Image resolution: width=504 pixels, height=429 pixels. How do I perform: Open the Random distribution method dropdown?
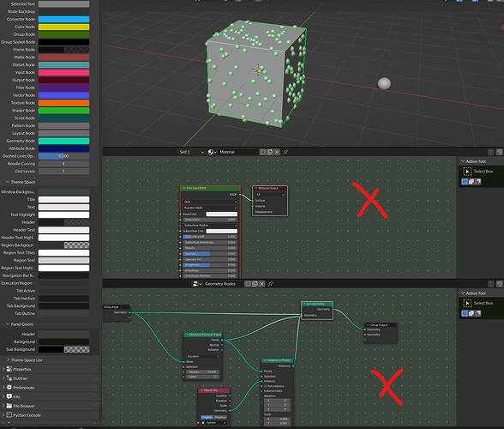[x=202, y=356]
